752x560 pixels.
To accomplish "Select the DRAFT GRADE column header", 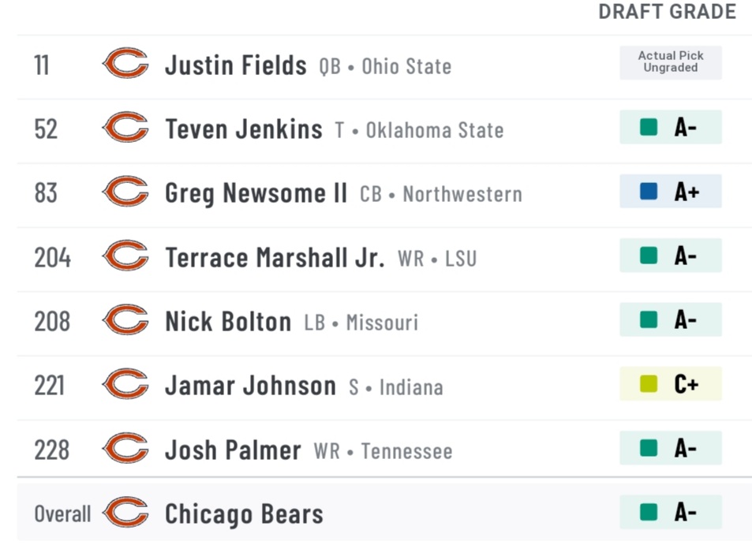I will (667, 12).
